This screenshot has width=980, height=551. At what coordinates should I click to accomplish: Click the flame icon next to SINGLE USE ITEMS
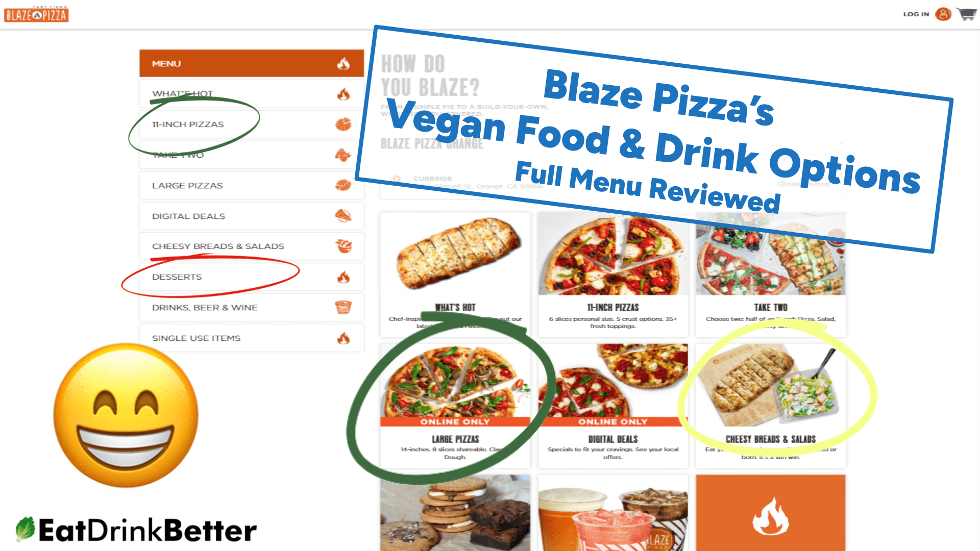(344, 338)
